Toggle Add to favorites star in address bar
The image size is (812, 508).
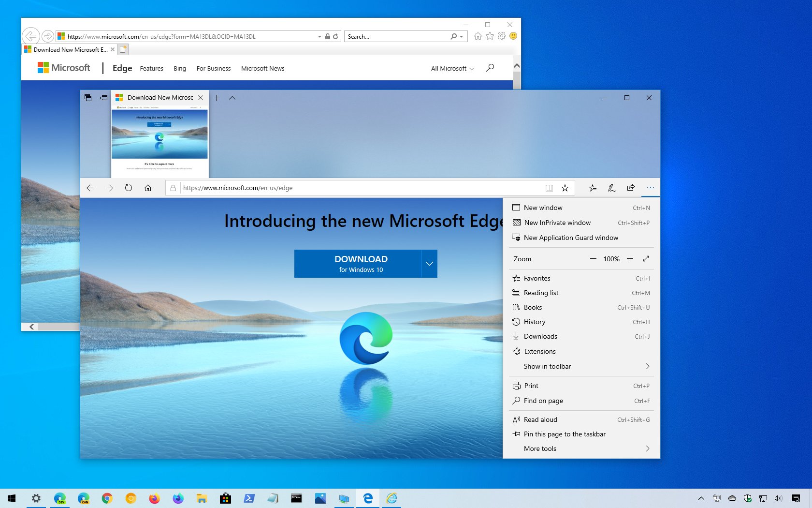(565, 188)
